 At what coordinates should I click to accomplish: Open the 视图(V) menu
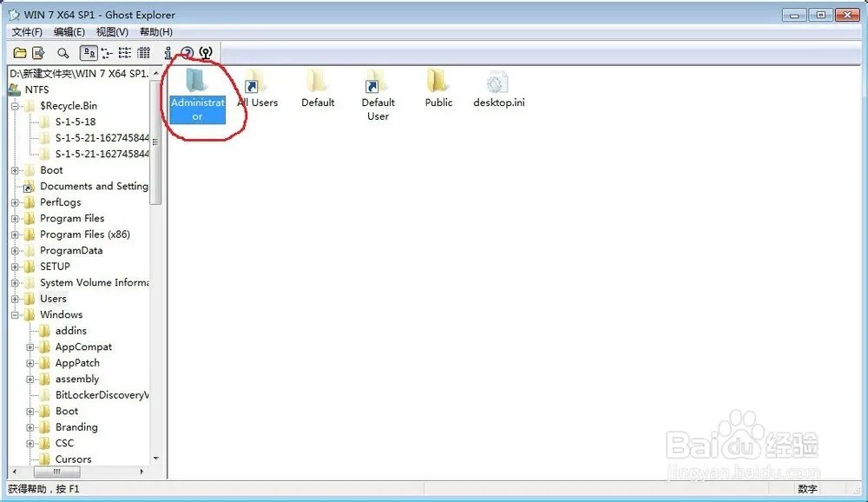pos(112,32)
